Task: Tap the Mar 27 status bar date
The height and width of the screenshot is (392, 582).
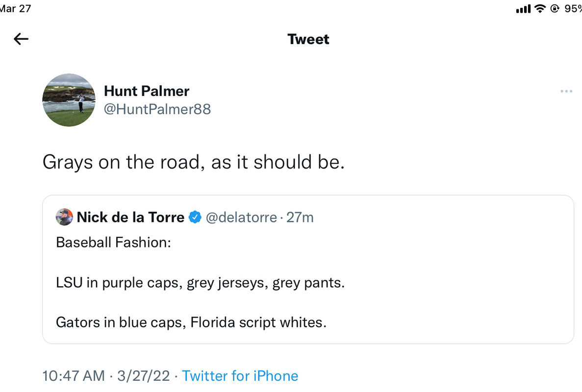Action: click(x=15, y=9)
